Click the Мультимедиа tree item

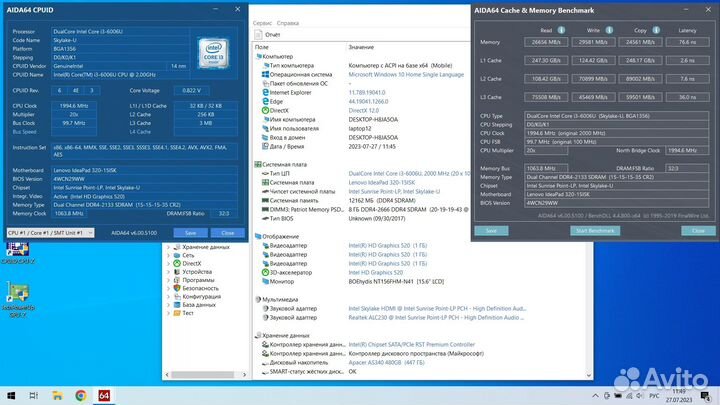point(289,299)
